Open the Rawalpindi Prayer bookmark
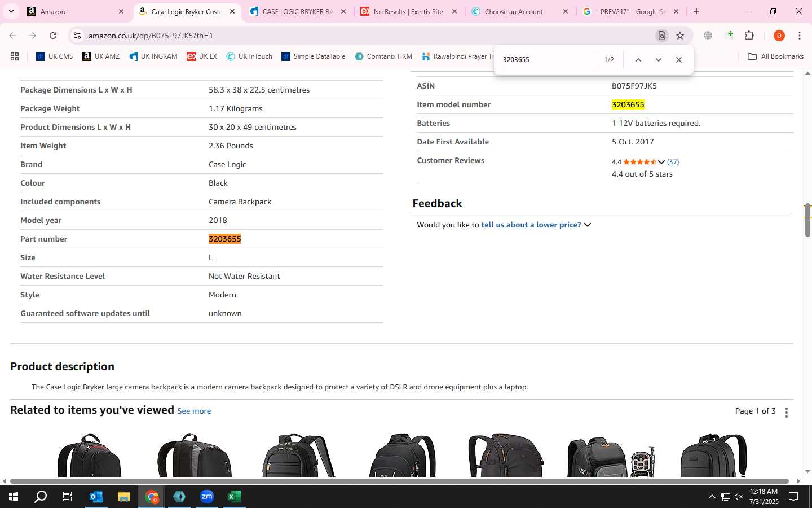This screenshot has width=812, height=508. pos(457,56)
